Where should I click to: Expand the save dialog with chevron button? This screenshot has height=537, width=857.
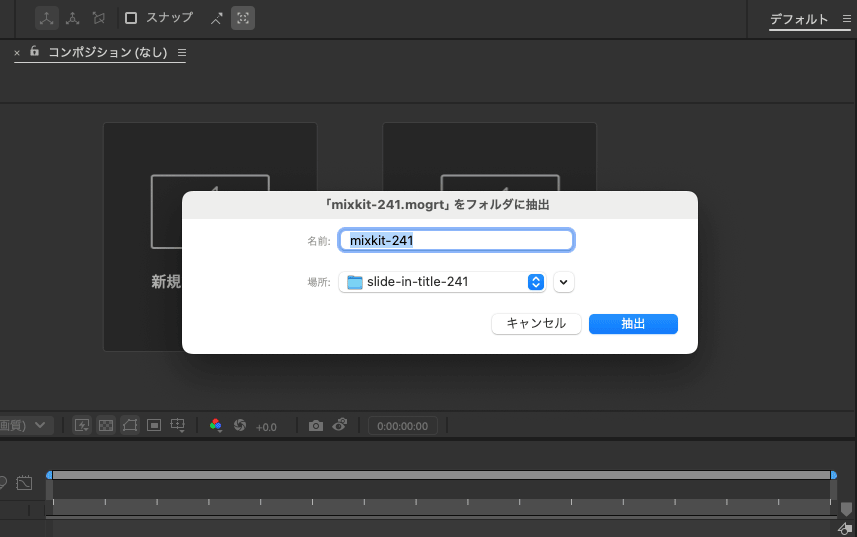[564, 282]
